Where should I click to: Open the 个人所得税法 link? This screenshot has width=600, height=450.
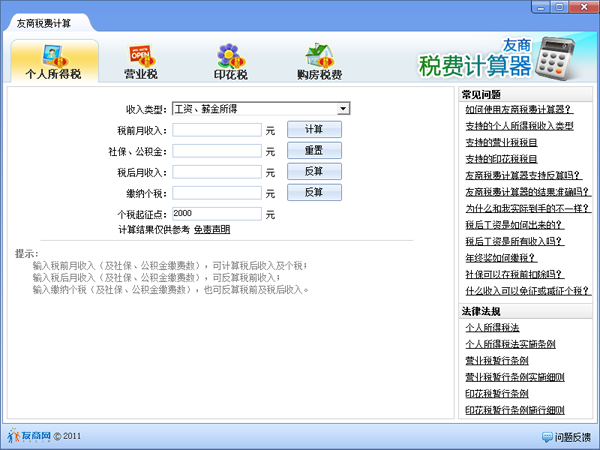tap(492, 328)
